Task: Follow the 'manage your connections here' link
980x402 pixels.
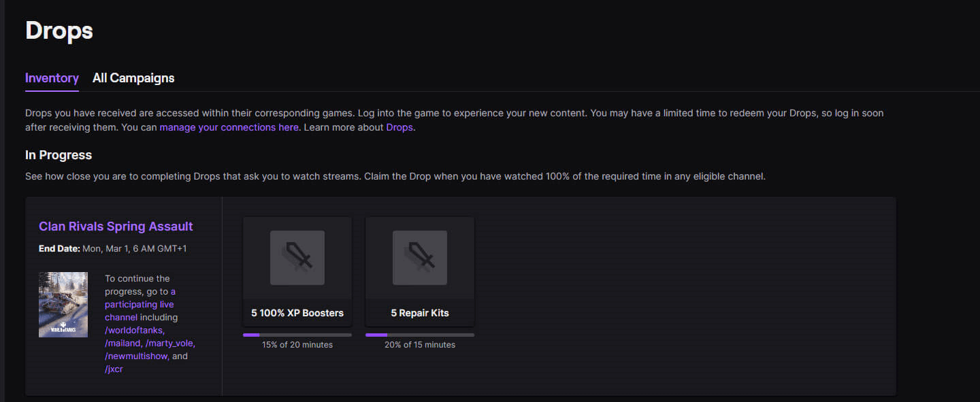Action: (x=229, y=127)
